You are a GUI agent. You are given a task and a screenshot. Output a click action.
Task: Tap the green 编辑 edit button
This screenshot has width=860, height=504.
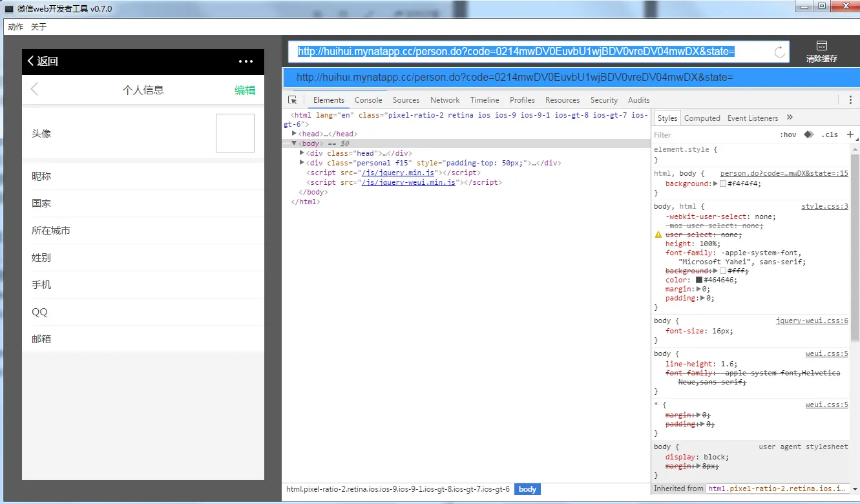(245, 90)
